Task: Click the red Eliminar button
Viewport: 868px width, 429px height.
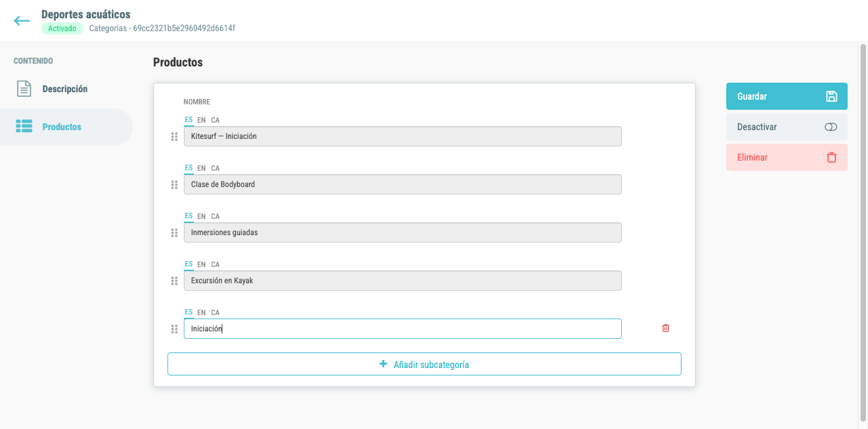Action: click(787, 157)
